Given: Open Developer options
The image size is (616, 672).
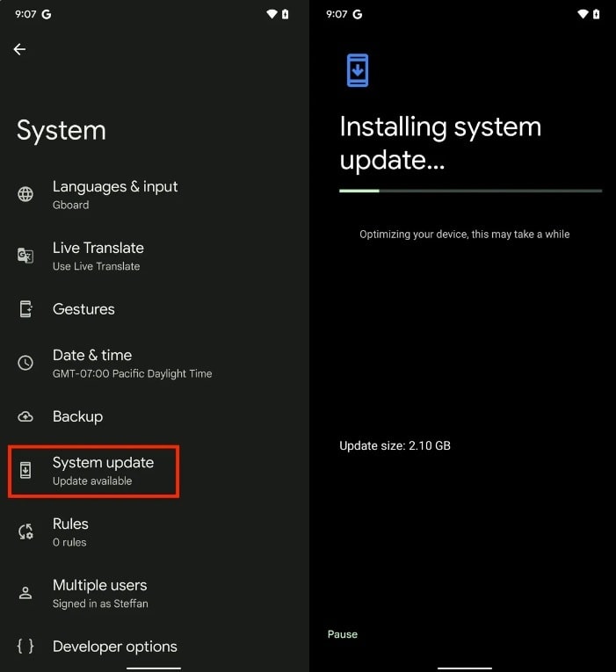Looking at the screenshot, I should pos(155,647).
